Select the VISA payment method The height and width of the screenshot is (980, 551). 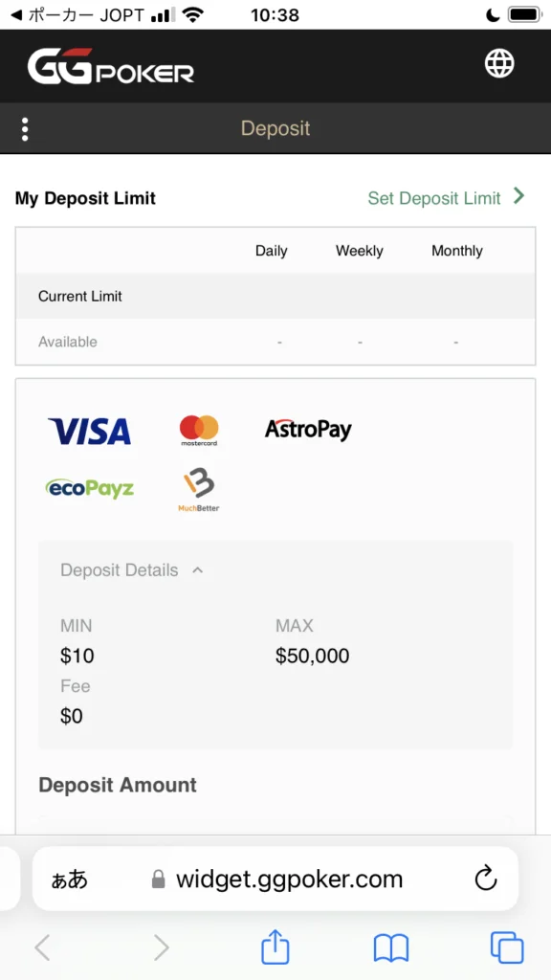(x=89, y=432)
